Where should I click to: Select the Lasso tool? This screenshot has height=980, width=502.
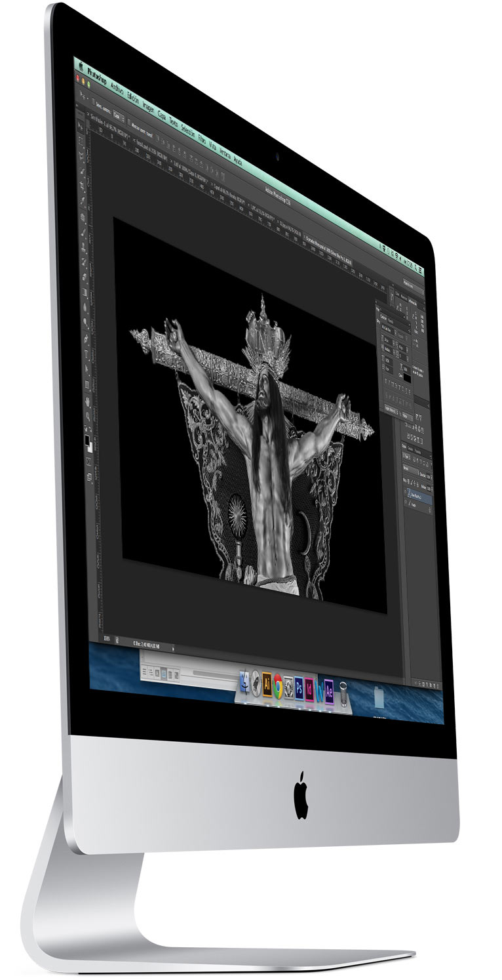pyautogui.click(x=82, y=155)
